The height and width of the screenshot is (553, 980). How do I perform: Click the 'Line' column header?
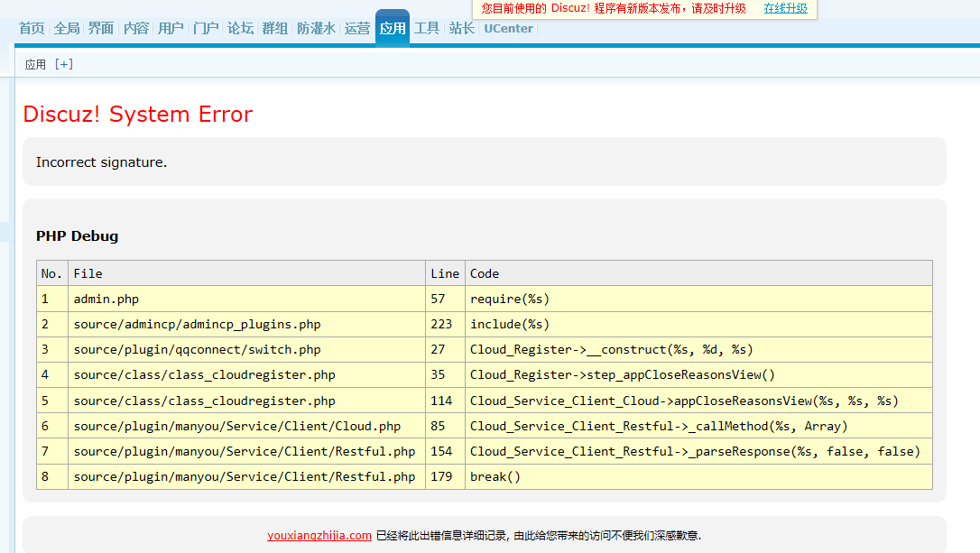(x=445, y=273)
